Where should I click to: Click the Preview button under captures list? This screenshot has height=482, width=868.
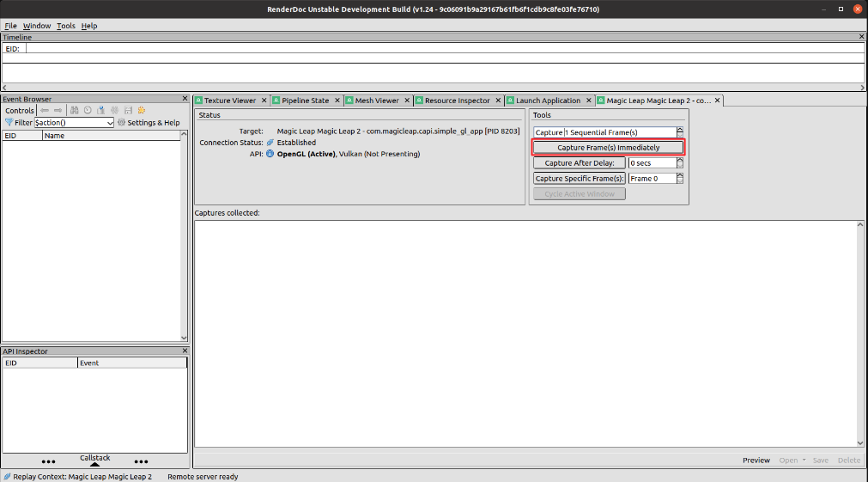tap(756, 461)
